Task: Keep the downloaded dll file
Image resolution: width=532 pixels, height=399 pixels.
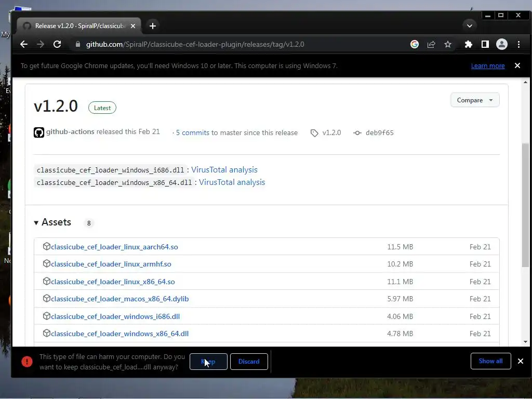Action: click(208, 362)
